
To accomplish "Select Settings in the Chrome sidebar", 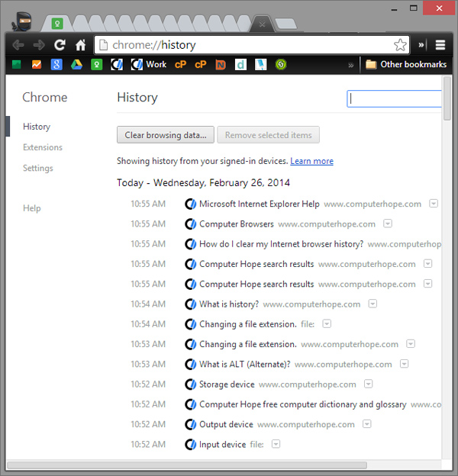I will 38,168.
